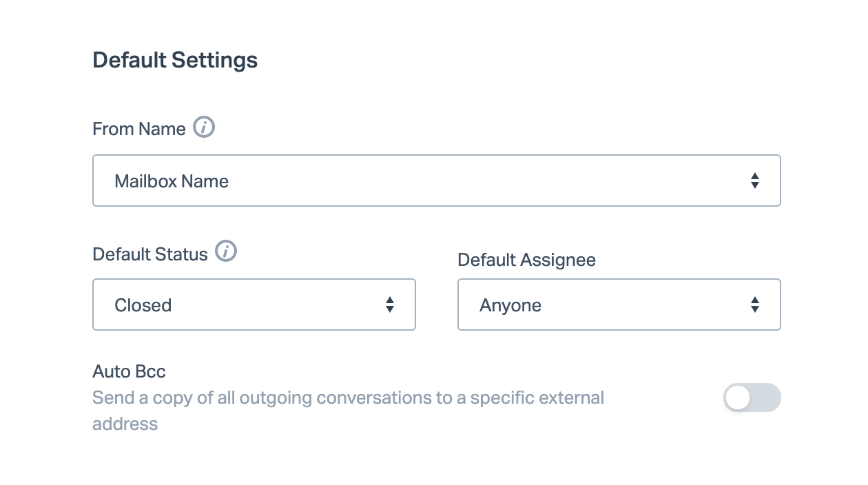
Task: Click the 'From Name' field label
Action: coord(139,129)
